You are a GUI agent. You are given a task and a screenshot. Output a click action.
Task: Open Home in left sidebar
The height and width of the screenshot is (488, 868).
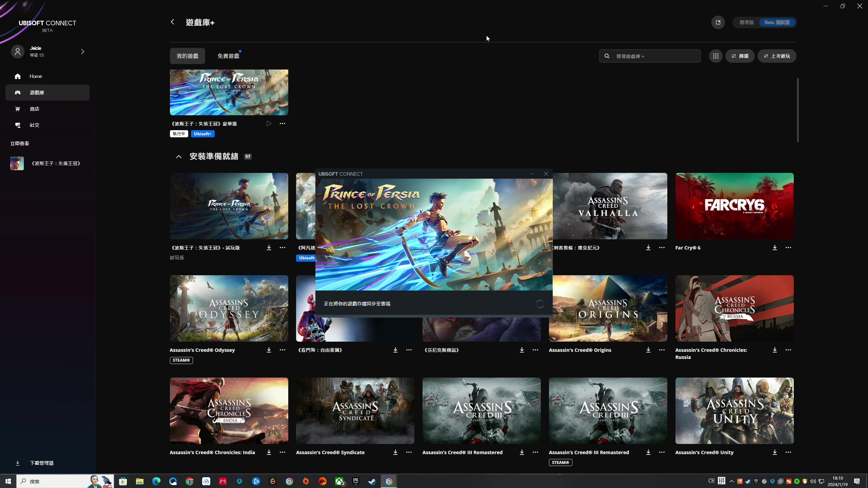(x=35, y=76)
